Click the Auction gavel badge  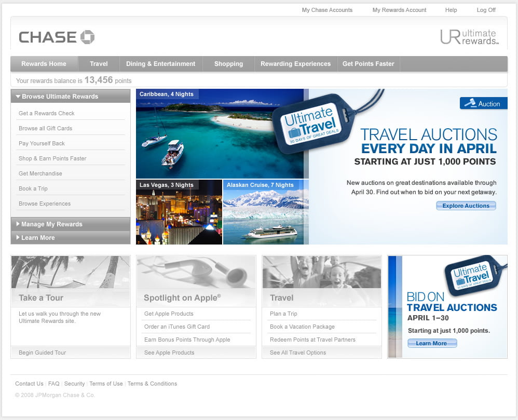[483, 103]
